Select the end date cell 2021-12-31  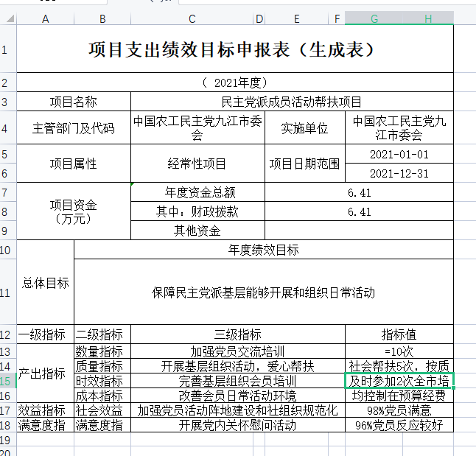point(399,173)
